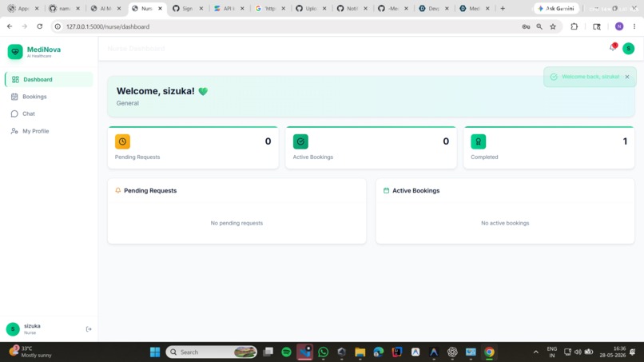This screenshot has height=362, width=644.
Task: Click the sizuka avatar in sidebar footer
Action: [x=13, y=329]
